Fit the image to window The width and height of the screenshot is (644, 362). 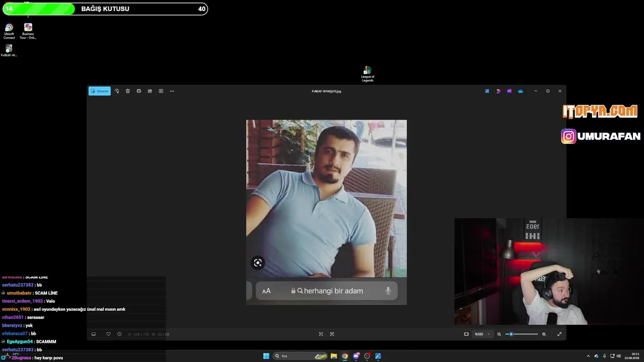(x=466, y=334)
